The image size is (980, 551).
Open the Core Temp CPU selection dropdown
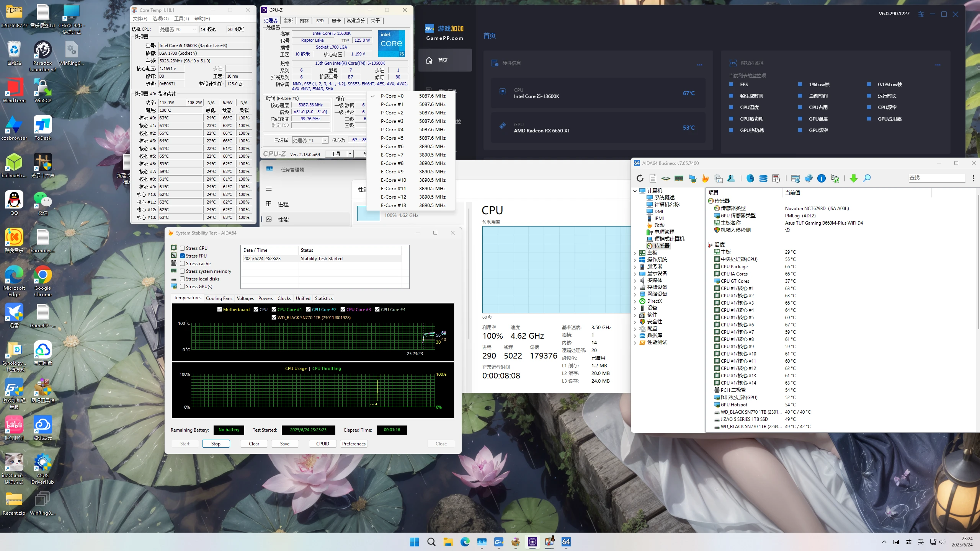point(178,29)
